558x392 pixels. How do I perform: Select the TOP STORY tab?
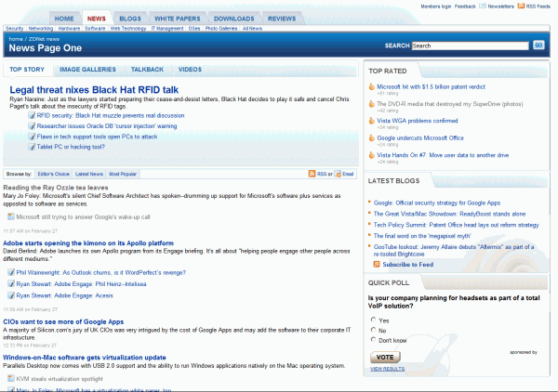(x=27, y=70)
